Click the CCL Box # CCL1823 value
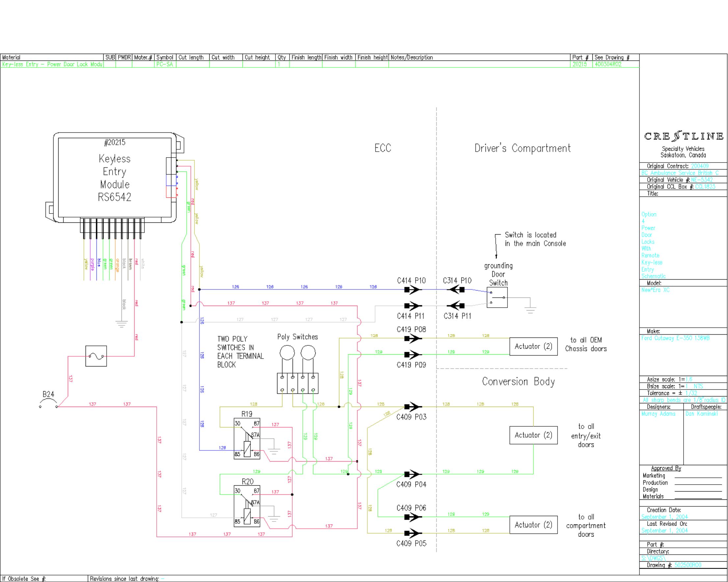 click(x=705, y=187)
